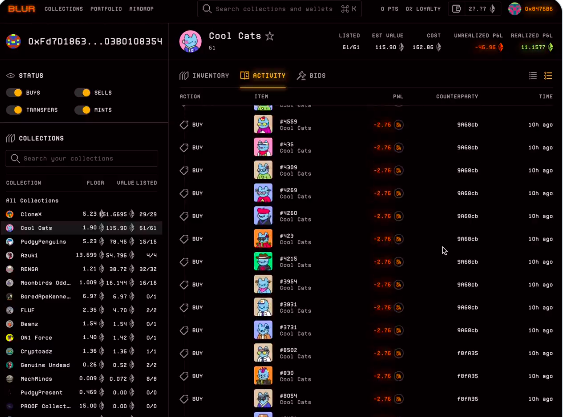Open the Cool Cats #3731 thumbnail
Viewport: 564px width, 417px height.
click(x=263, y=330)
